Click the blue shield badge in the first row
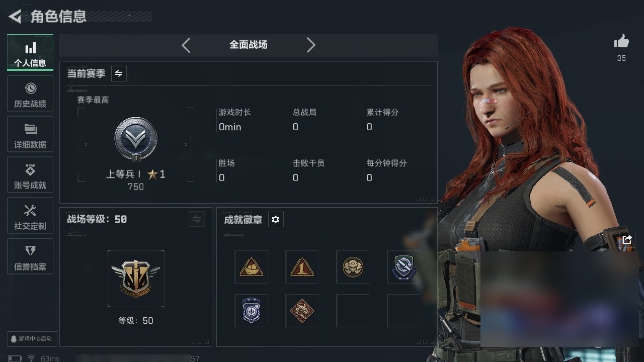This screenshot has height=362, width=644. click(404, 267)
